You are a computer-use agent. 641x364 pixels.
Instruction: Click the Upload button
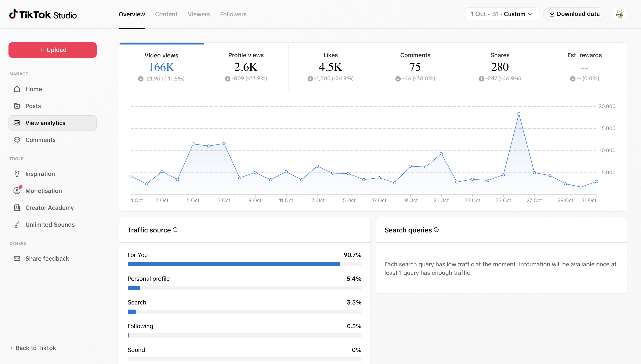[53, 50]
